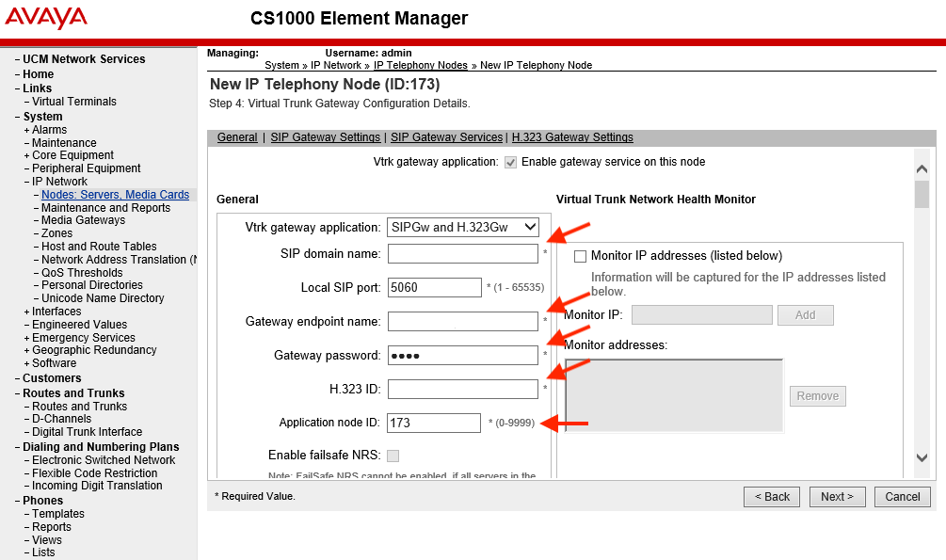Expand Emergency Services node
This screenshot has width=946, height=560.
[x=26, y=338]
